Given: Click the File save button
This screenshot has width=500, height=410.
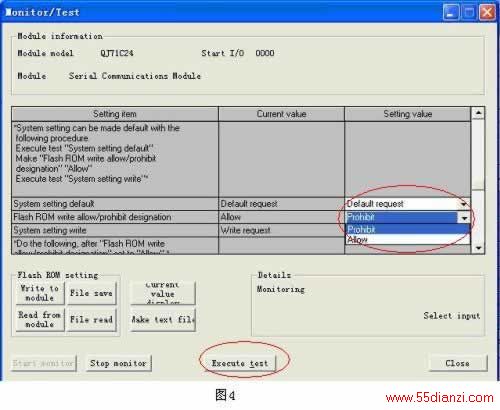Looking at the screenshot, I should click(x=91, y=293).
